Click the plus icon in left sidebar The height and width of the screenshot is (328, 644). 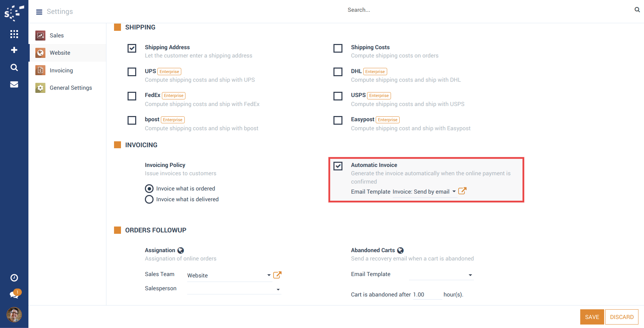point(14,50)
